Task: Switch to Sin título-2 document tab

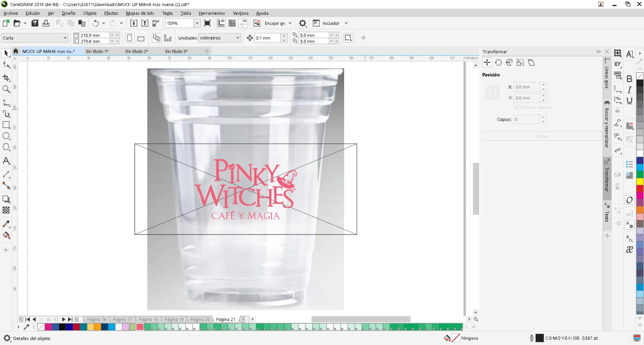Action: point(136,51)
